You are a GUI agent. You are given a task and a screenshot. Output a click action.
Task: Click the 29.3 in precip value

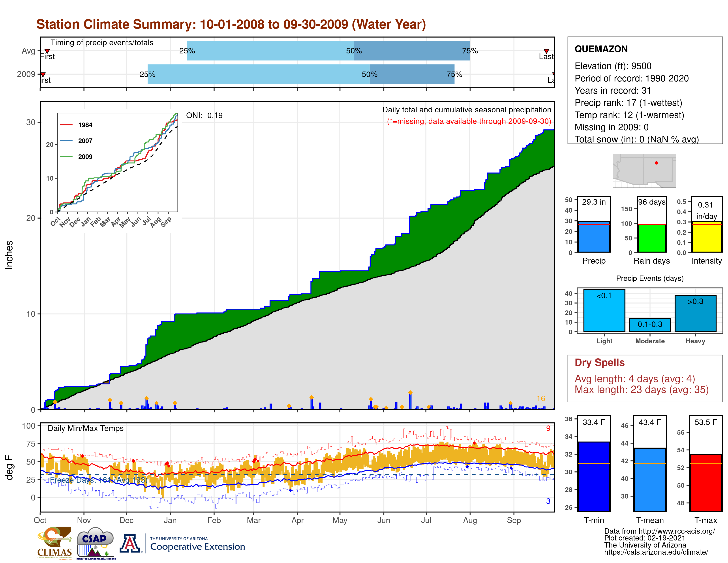coord(594,202)
